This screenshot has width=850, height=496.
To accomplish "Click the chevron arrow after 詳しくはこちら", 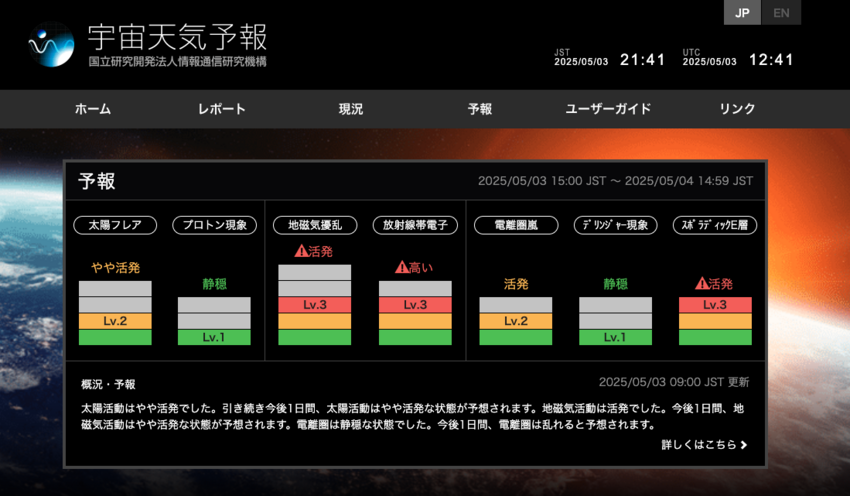I will pyautogui.click(x=744, y=445).
